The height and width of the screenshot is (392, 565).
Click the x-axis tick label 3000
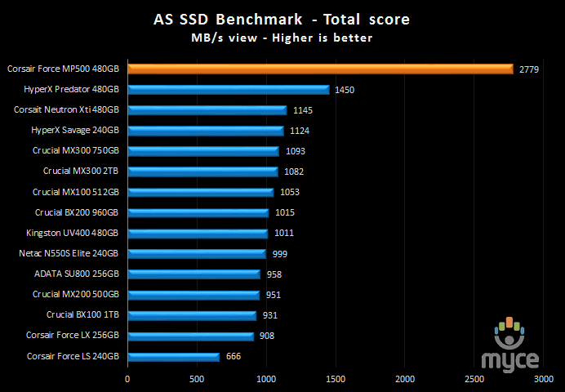pyautogui.click(x=544, y=379)
